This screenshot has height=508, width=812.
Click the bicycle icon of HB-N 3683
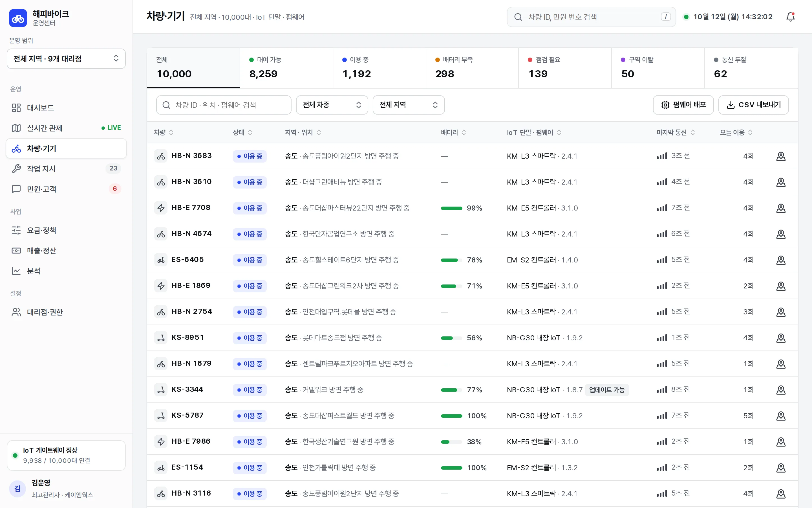(161, 156)
